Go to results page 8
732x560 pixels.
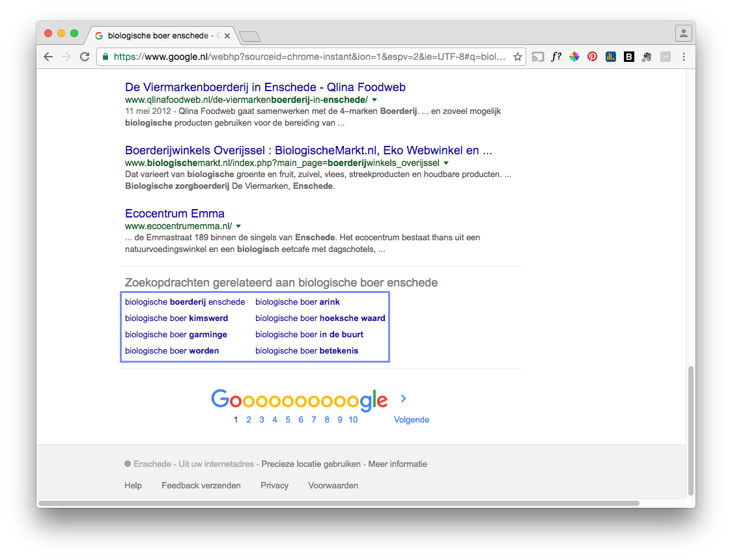click(x=328, y=419)
